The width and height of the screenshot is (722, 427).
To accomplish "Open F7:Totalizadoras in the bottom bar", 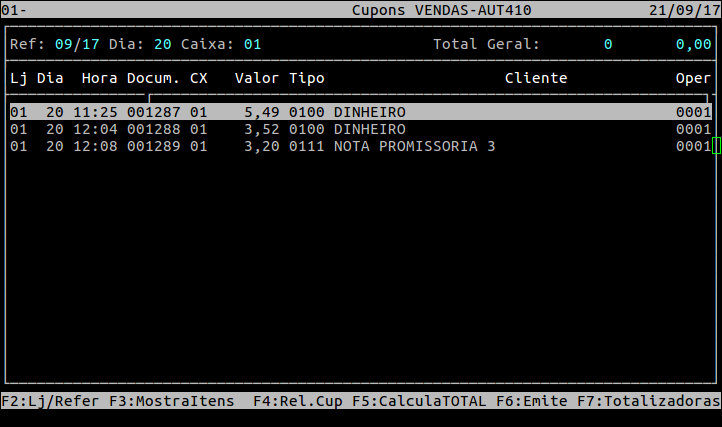I will pos(646,401).
